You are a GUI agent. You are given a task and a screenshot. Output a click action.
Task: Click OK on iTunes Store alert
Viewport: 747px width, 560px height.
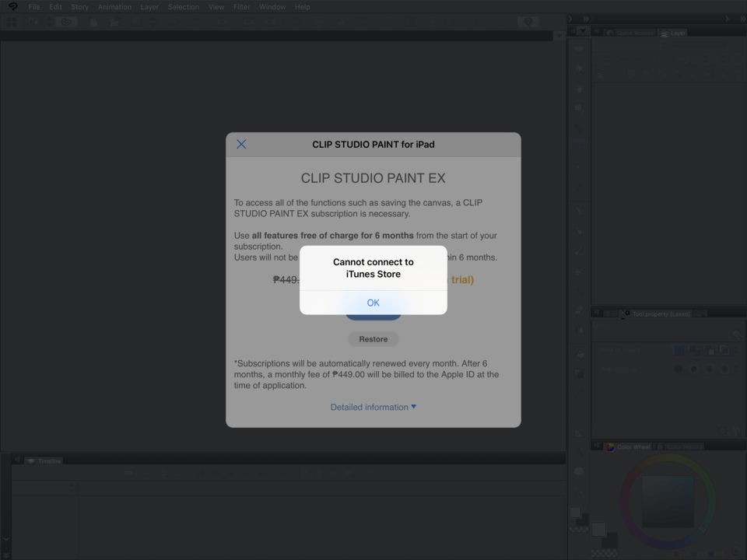373,303
